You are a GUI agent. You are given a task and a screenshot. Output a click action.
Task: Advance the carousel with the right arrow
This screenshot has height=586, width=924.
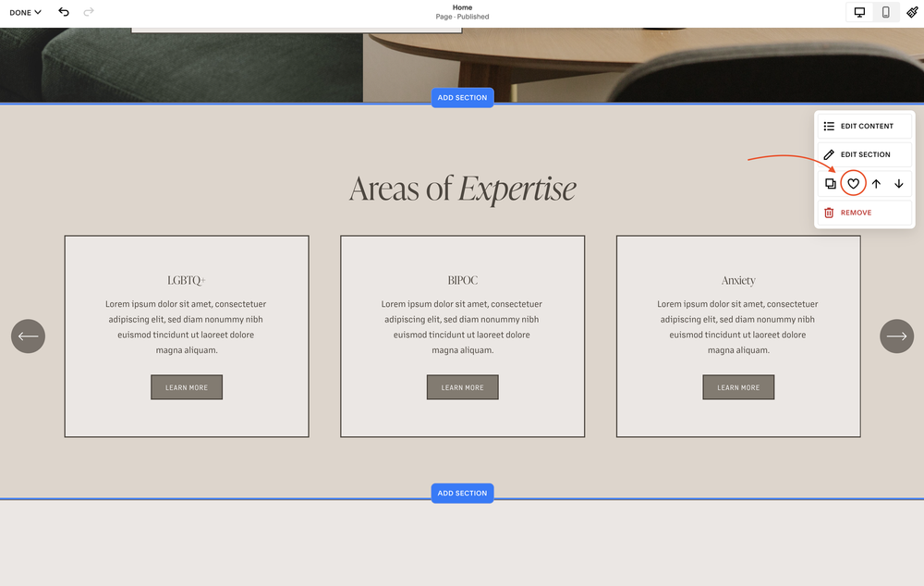(896, 336)
